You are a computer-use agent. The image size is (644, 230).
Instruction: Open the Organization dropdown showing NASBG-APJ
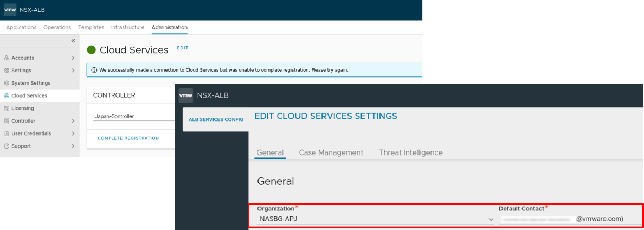coord(375,219)
